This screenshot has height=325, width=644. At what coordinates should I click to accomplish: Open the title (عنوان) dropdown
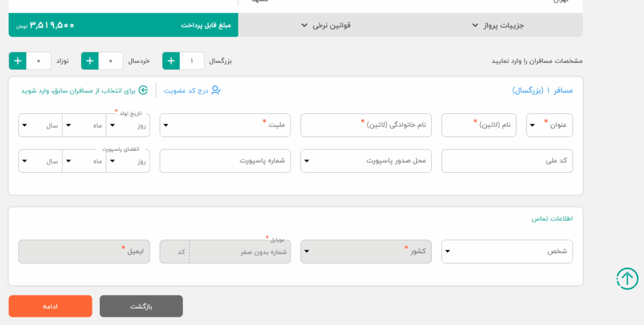point(549,125)
